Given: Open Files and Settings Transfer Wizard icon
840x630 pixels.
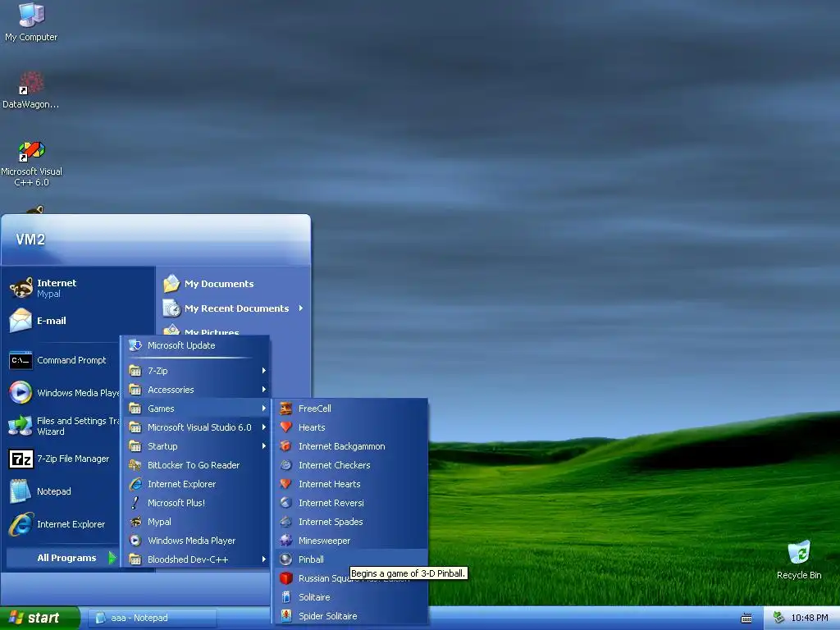Looking at the screenshot, I should point(21,426).
